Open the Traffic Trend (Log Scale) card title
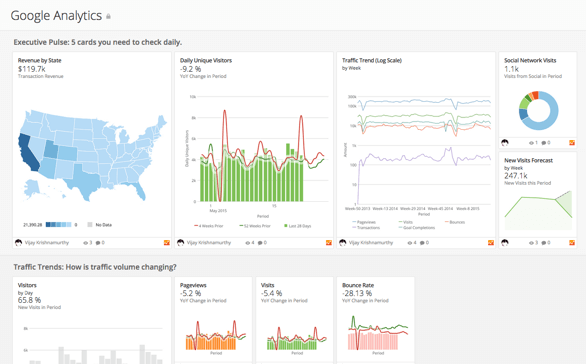586x364 pixels. point(372,61)
